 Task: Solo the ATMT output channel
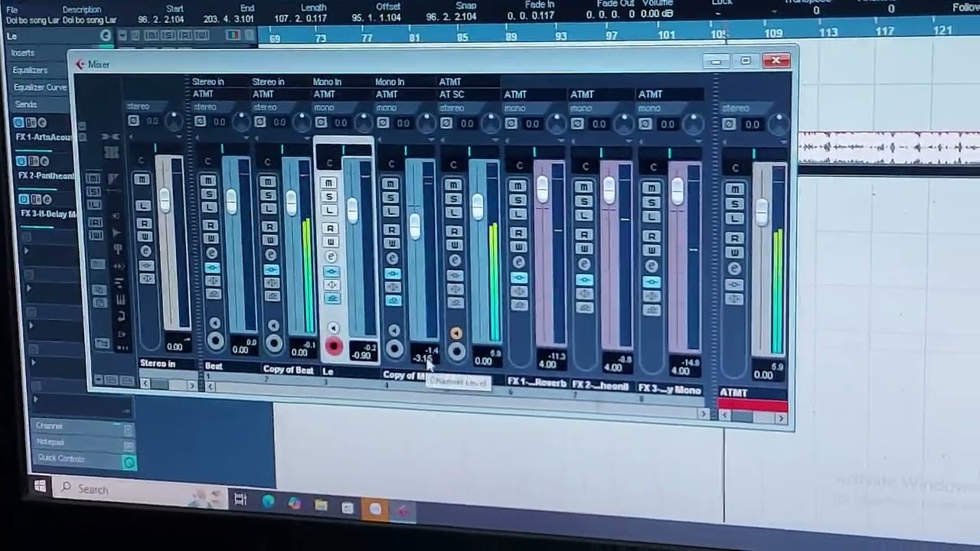(735, 204)
